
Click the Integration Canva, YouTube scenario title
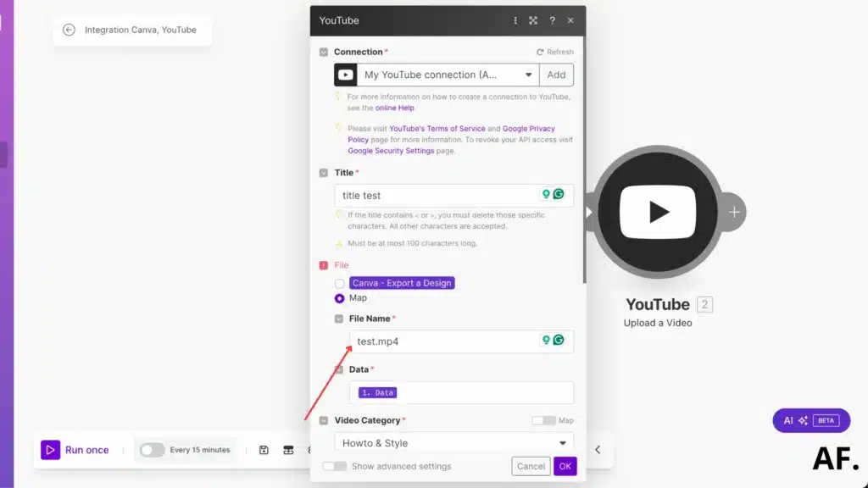coord(141,30)
